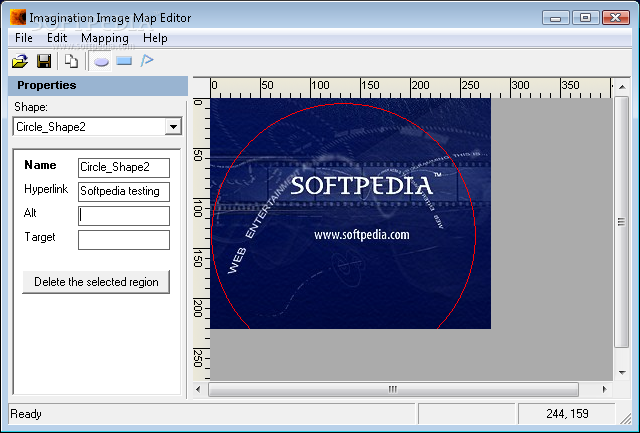Click the vertical scrollbar up arrow
This screenshot has width=640, height=433.
[x=622, y=87]
